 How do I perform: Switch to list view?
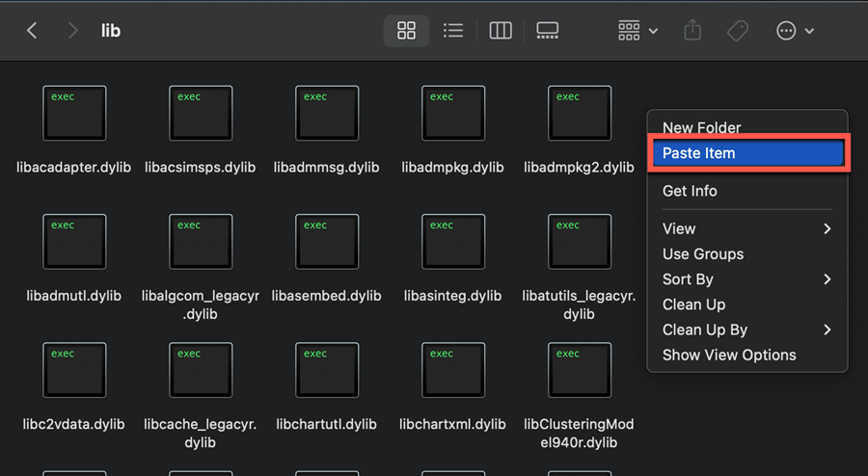click(x=453, y=31)
